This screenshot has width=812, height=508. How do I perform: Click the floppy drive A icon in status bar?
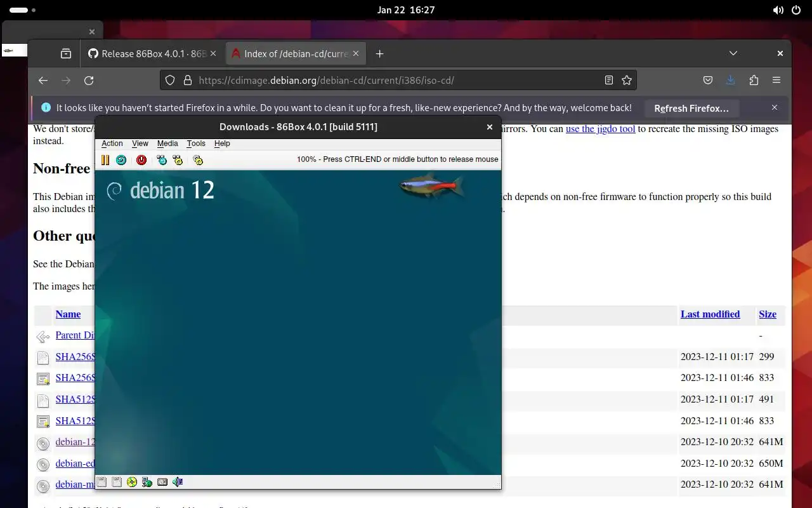point(101,482)
